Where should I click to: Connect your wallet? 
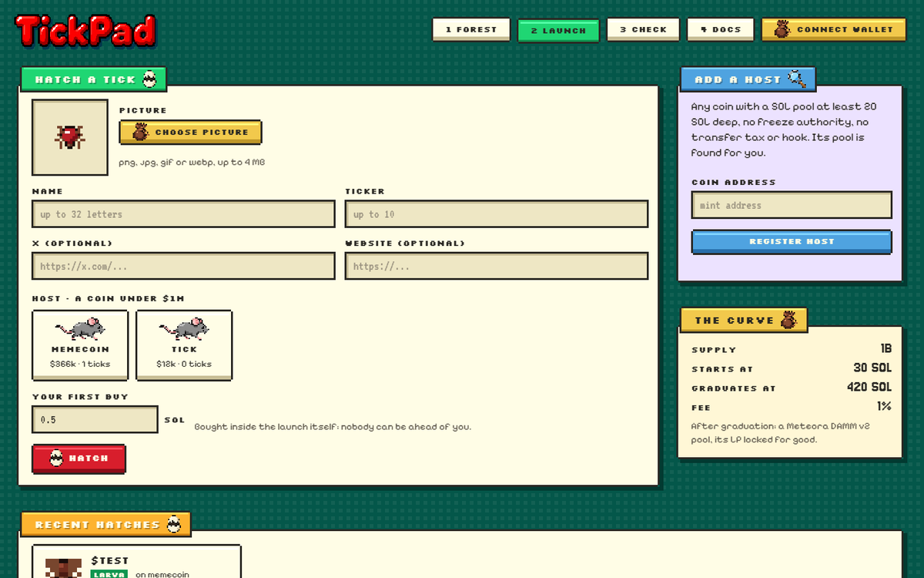834,29
